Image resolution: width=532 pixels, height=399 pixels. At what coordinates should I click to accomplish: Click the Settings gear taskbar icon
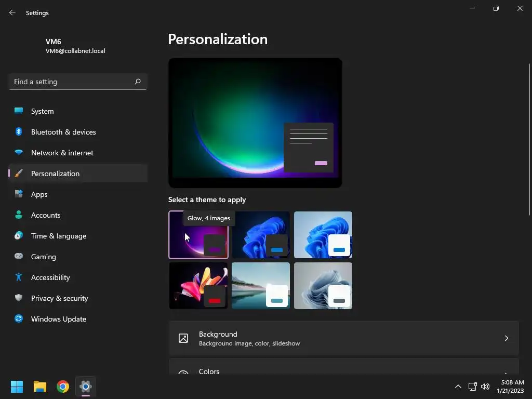[x=86, y=387]
